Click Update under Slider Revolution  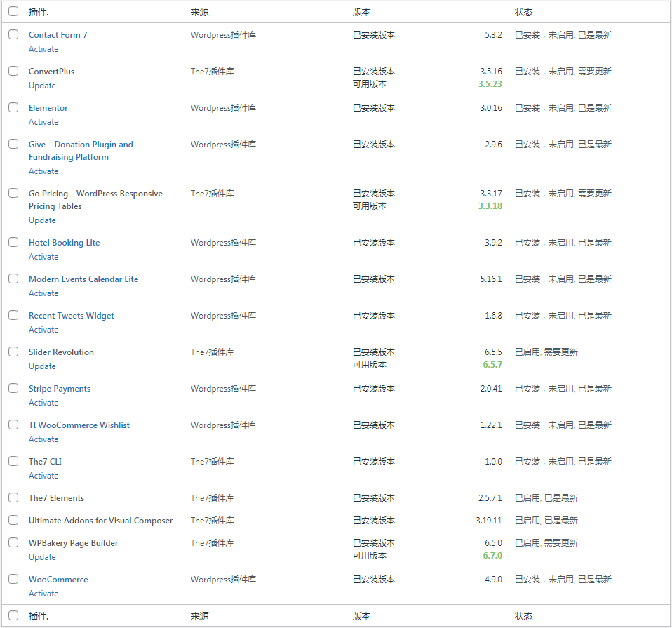click(42, 366)
